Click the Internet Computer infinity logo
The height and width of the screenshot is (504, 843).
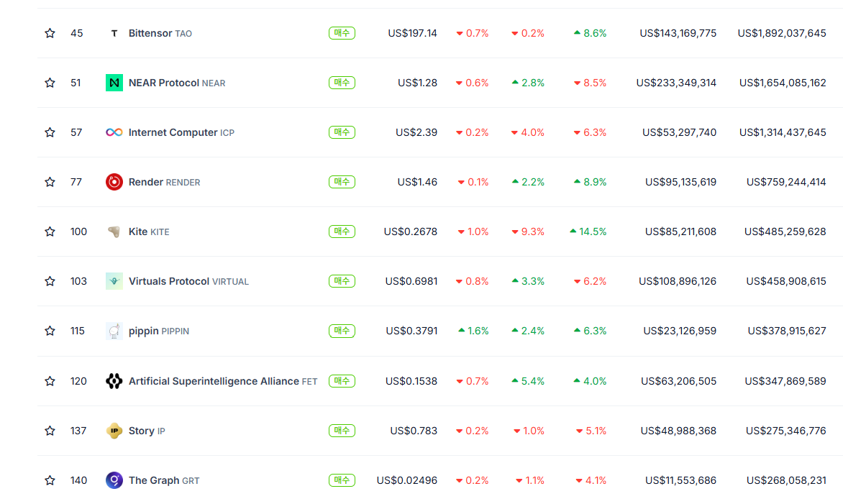(x=114, y=132)
